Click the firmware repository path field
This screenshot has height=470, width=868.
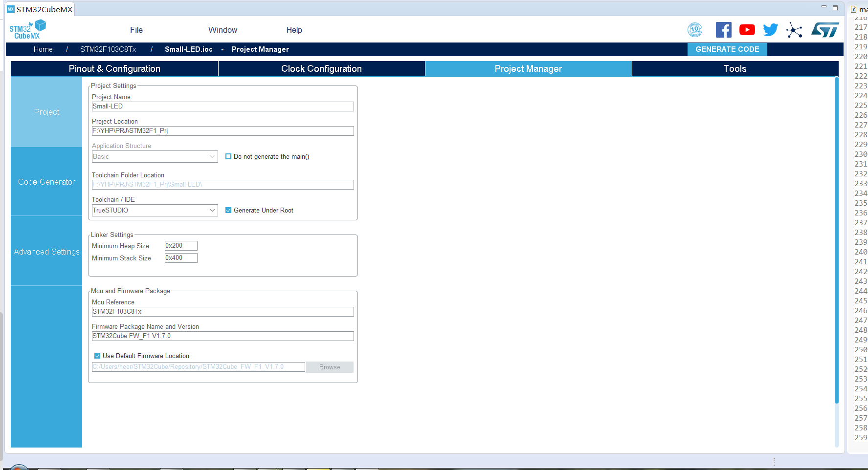[198, 367]
